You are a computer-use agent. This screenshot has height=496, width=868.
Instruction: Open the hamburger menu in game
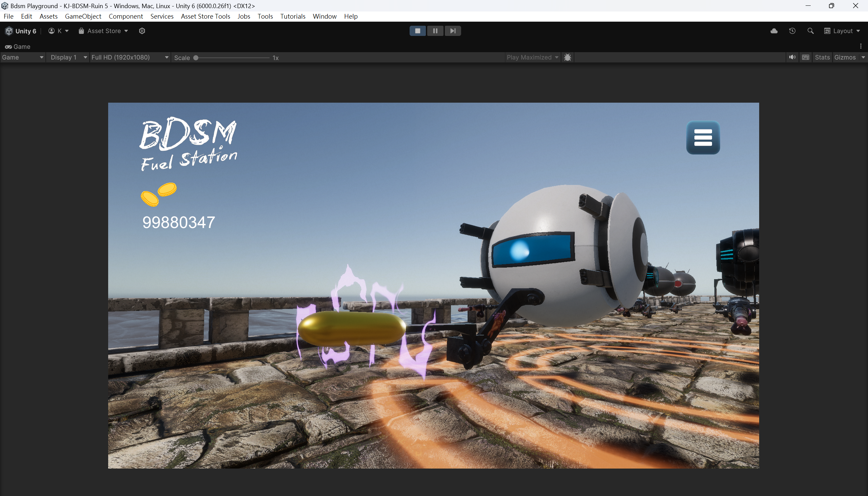coord(703,138)
